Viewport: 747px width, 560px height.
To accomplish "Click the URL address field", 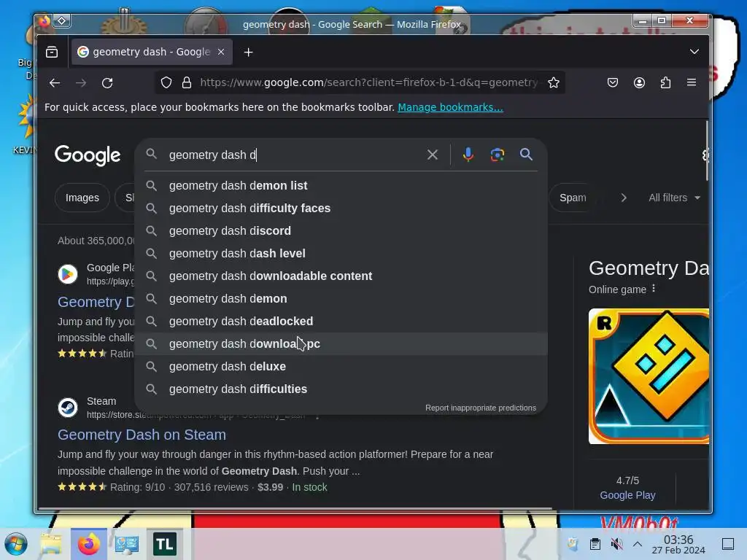I will [369, 83].
